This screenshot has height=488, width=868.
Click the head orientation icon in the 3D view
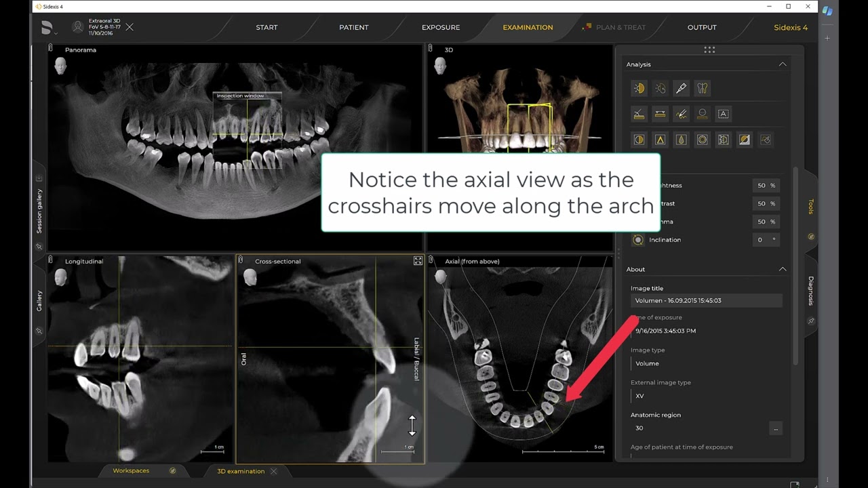(441, 66)
